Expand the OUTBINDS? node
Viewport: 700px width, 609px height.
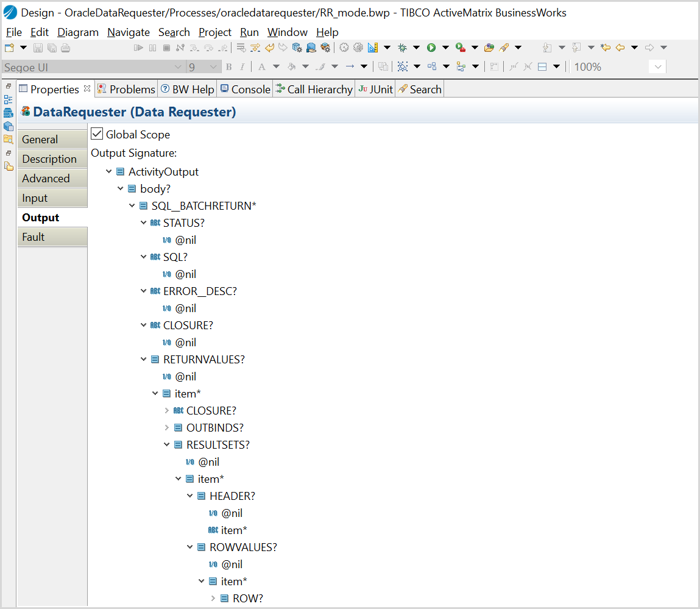point(167,428)
